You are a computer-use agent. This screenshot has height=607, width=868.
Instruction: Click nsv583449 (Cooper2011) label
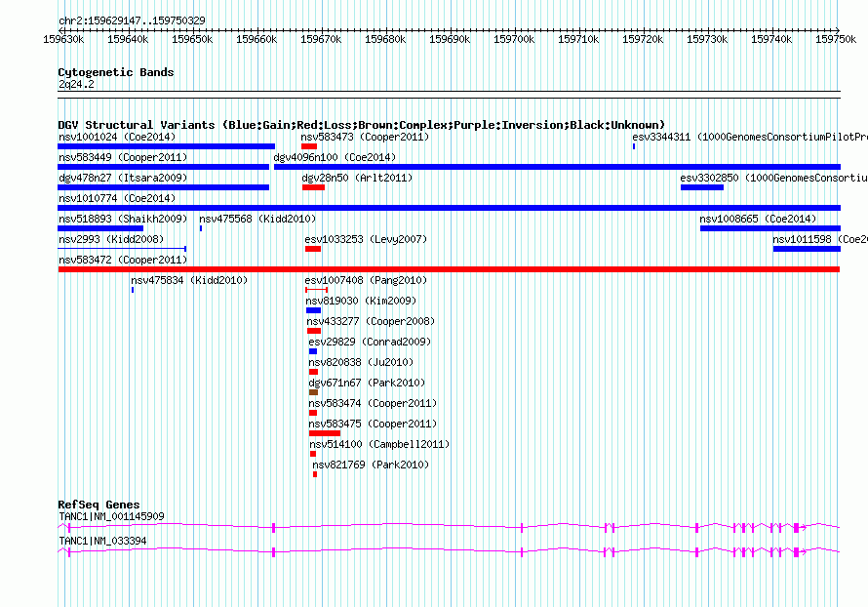coord(123,157)
